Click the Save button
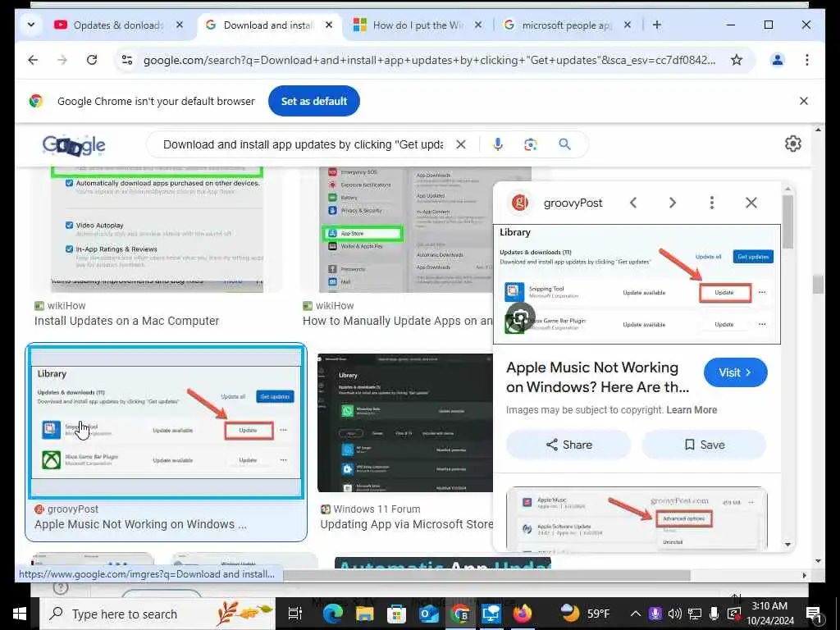Screen dimensions: 840x630 pos(704,445)
